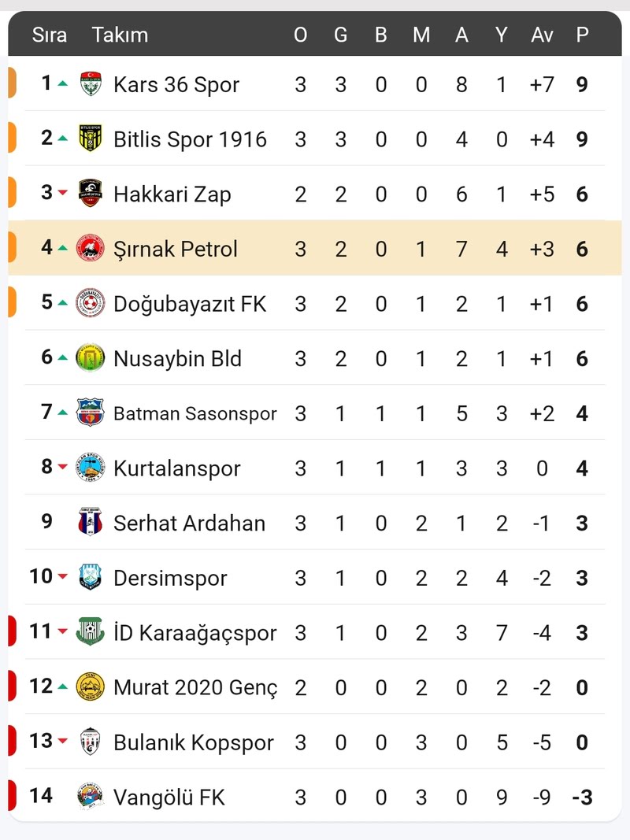Sort by the Av goal difference header
630x840 pixels.
click(x=542, y=35)
